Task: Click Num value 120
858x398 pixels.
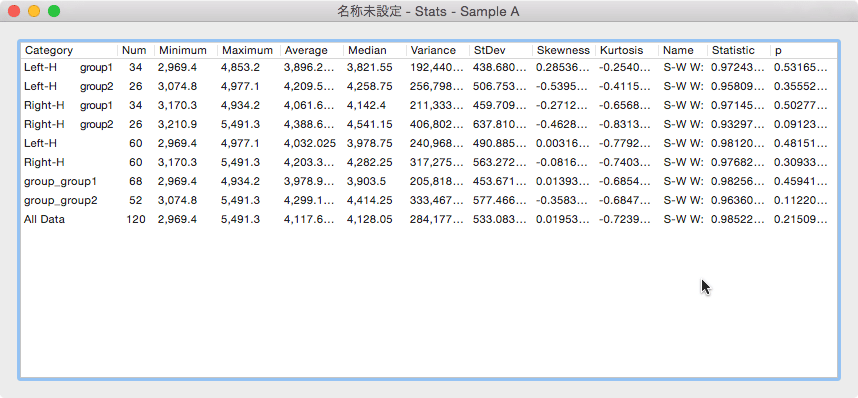Action: pyautogui.click(x=136, y=220)
